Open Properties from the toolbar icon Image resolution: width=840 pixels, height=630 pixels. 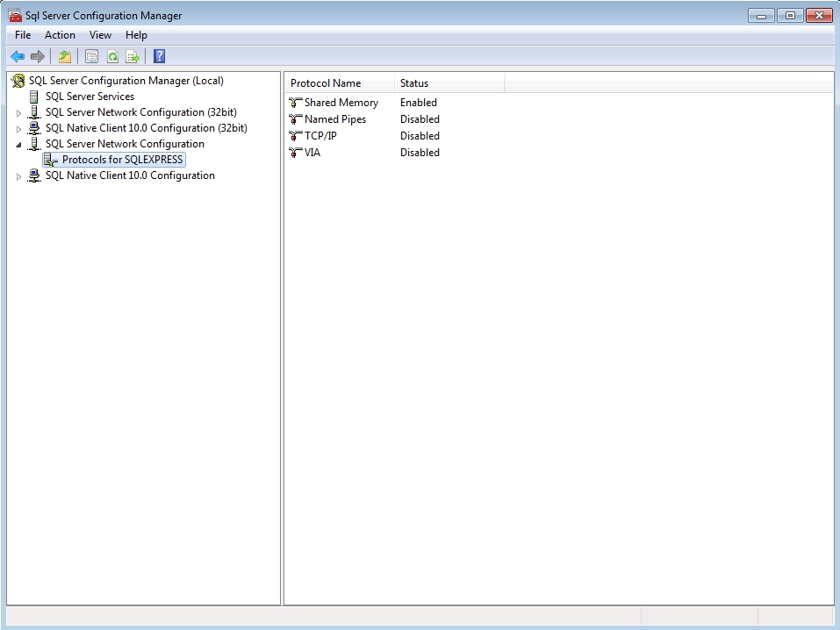click(x=91, y=57)
